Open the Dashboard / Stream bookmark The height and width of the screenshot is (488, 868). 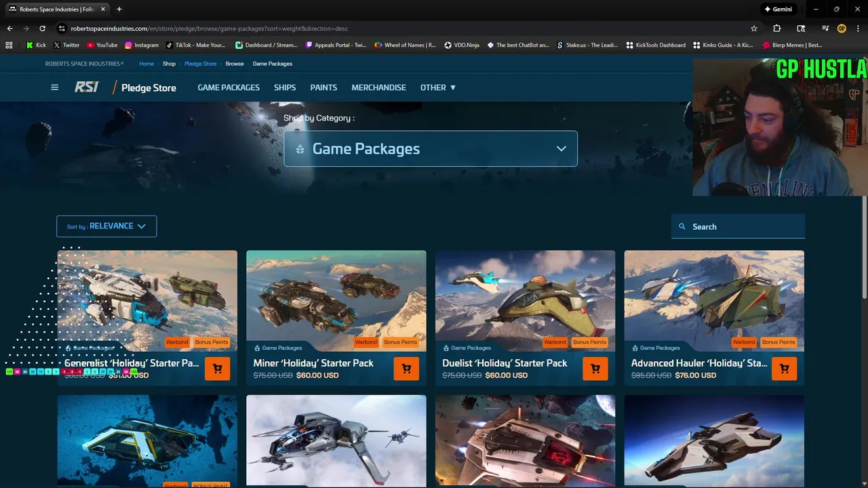pyautogui.click(x=267, y=45)
